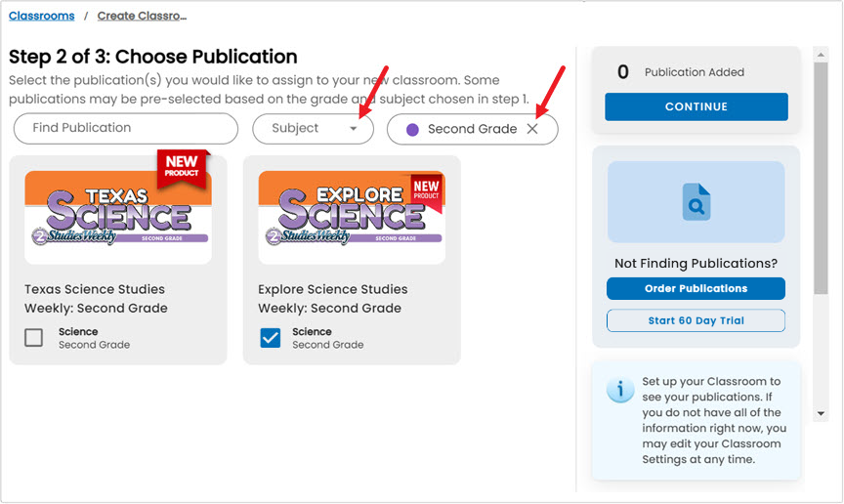
Task: Click the vertical scrollbar thumb
Action: click(x=821, y=178)
